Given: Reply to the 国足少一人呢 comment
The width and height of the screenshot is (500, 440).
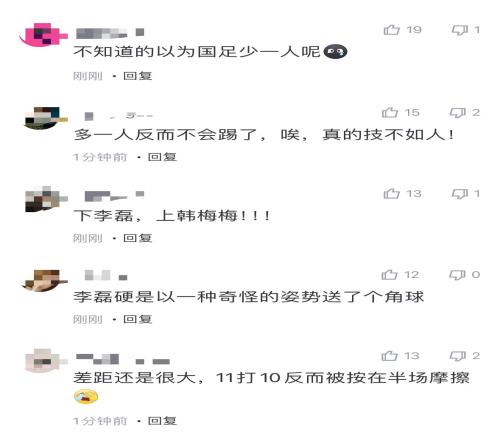Looking at the screenshot, I should (138, 76).
